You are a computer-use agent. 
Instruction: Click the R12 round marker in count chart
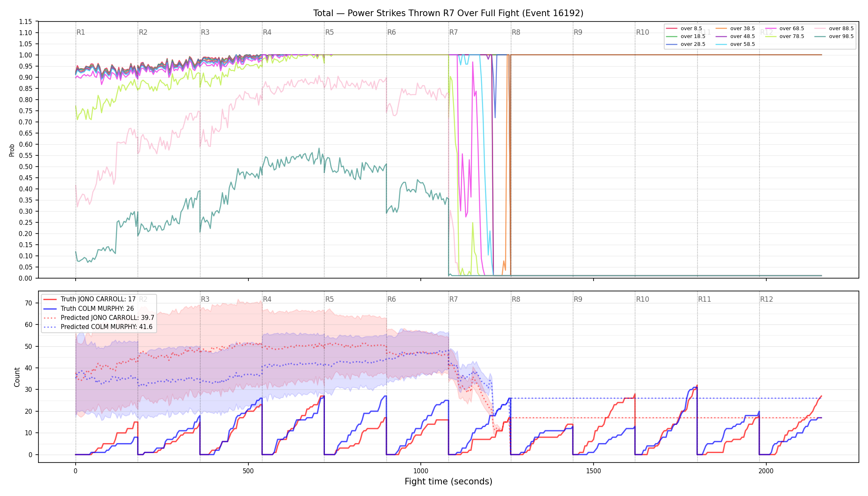[x=767, y=299]
